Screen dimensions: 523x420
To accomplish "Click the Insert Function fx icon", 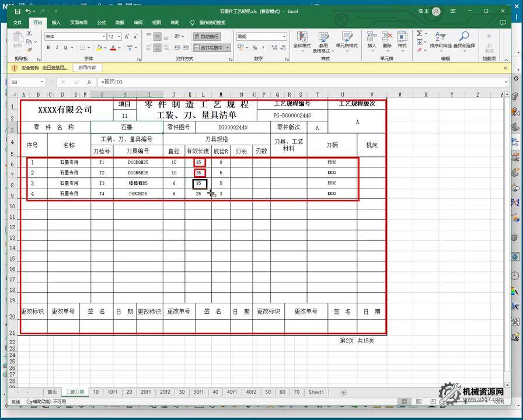I will [89, 82].
